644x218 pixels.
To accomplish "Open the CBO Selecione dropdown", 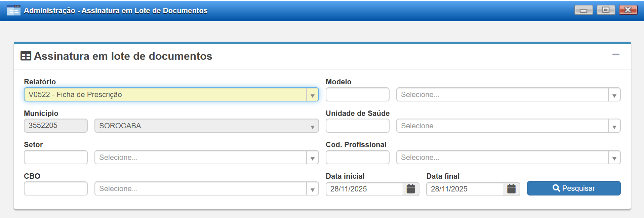I will (x=312, y=189).
